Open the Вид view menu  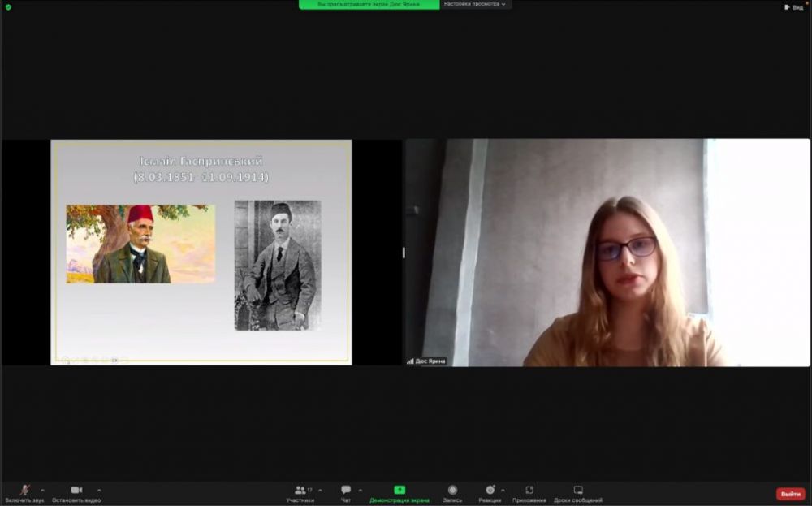(x=793, y=6)
